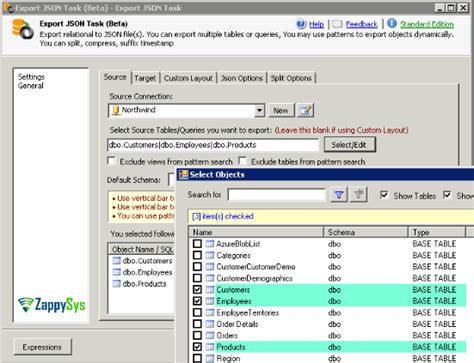Sort by the Schema column header

coord(366,232)
